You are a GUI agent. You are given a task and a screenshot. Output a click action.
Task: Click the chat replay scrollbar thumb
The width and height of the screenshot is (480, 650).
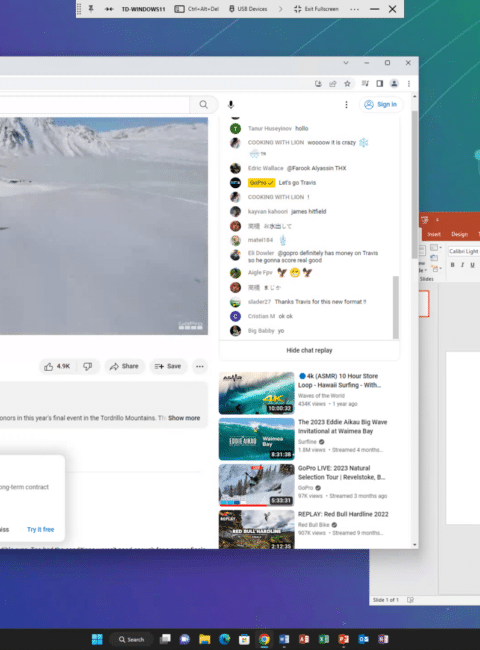tap(396, 307)
